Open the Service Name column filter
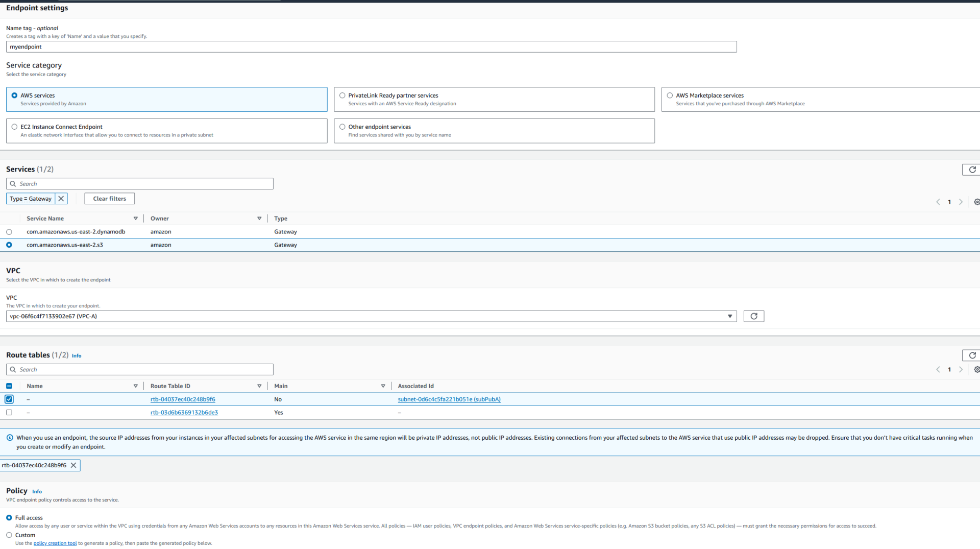980x549 pixels. tap(136, 218)
